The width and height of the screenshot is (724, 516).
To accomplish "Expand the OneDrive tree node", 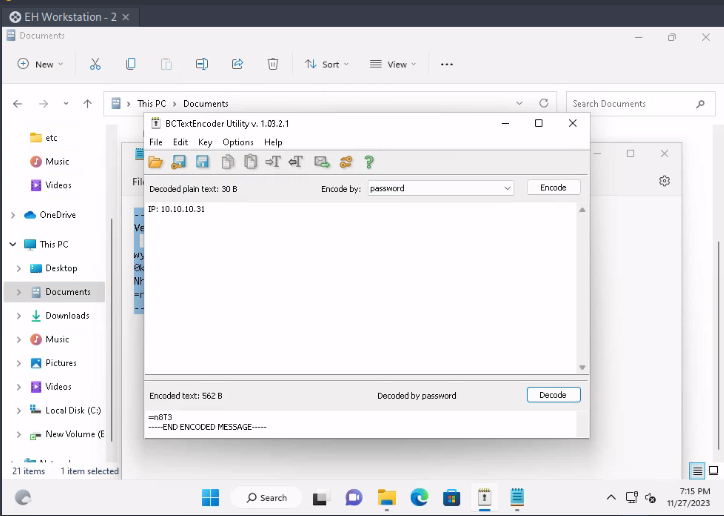I will 14,215.
